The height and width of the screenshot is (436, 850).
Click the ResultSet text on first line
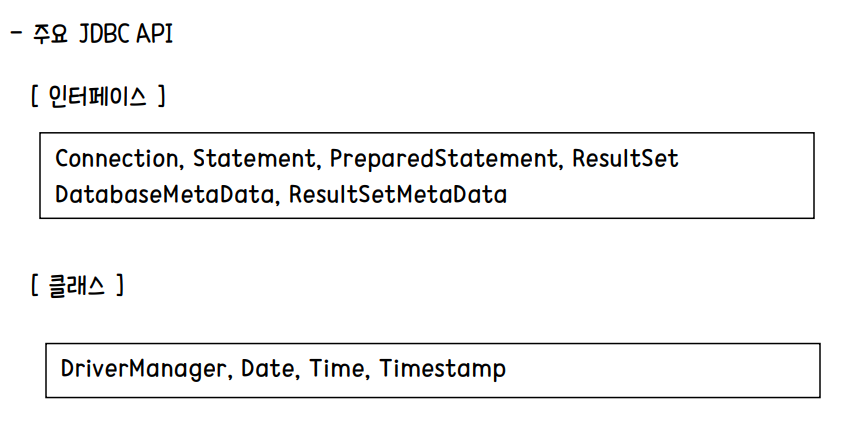625,158
